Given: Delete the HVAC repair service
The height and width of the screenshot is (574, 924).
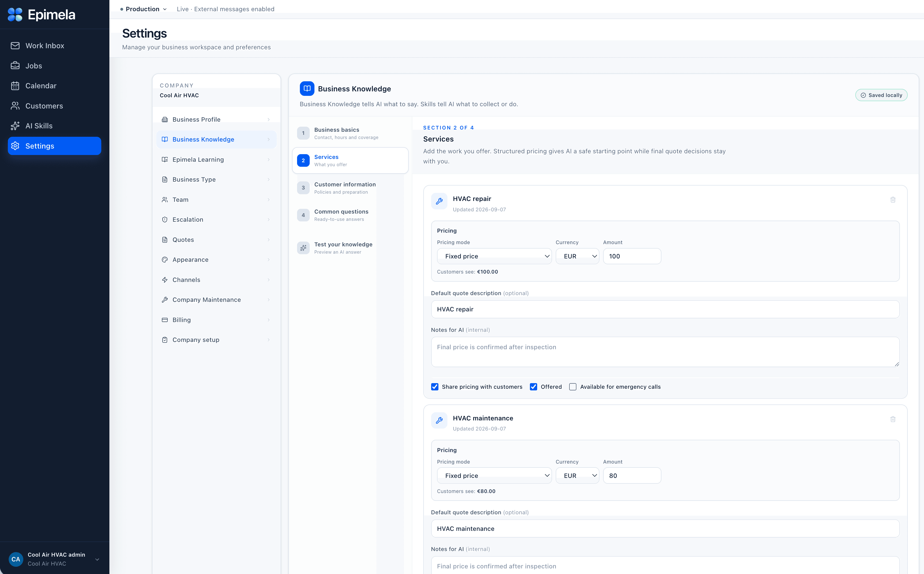Looking at the screenshot, I should [x=893, y=200].
